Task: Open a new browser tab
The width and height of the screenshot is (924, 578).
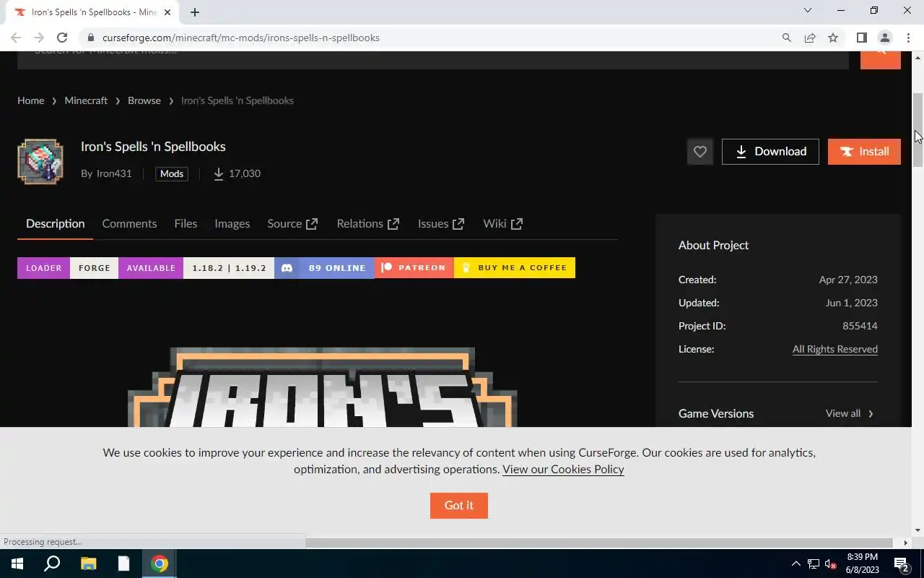Action: 195,12
